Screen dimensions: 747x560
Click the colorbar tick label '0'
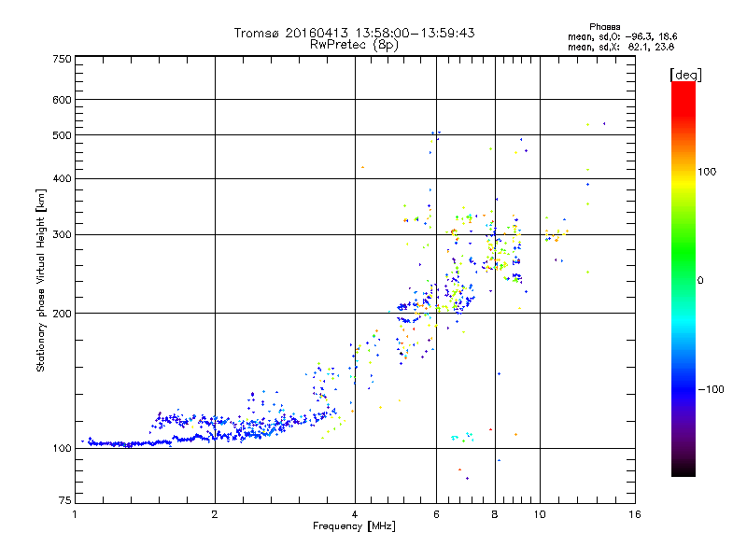(x=700, y=281)
